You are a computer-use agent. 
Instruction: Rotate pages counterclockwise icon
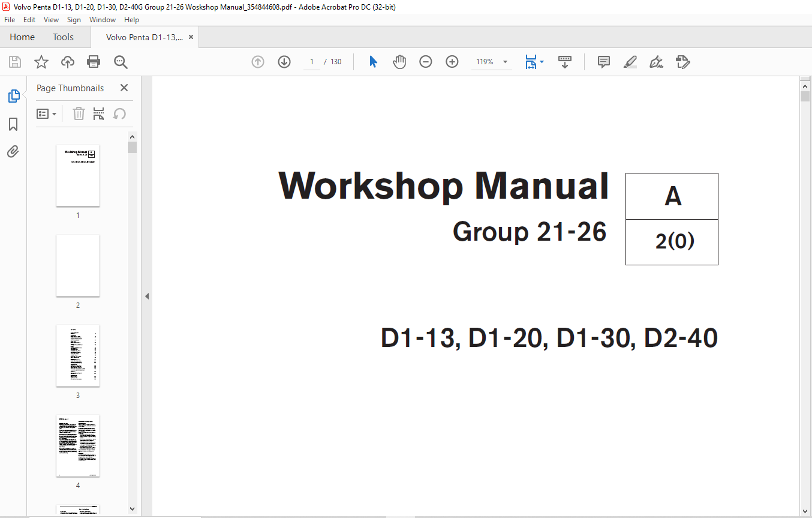coord(119,113)
